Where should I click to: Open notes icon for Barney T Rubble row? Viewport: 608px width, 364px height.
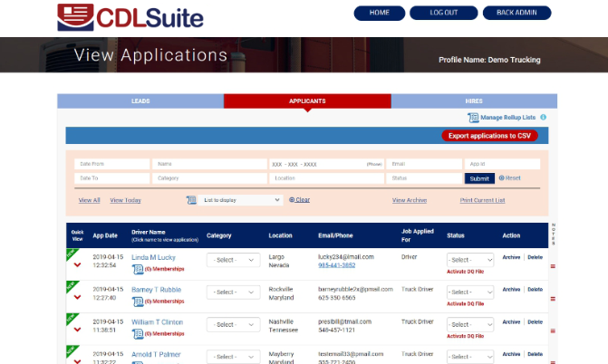tap(553, 299)
